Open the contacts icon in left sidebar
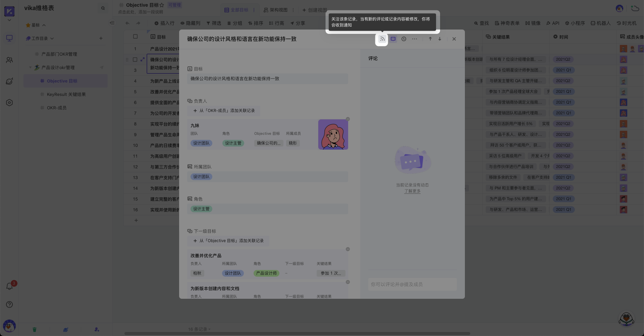 pos(9,60)
